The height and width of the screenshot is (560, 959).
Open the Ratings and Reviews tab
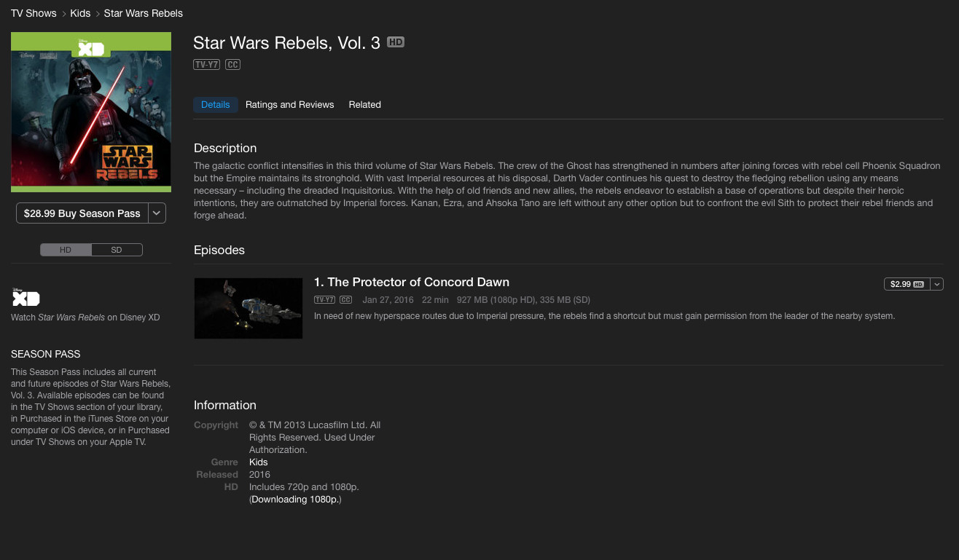click(289, 105)
